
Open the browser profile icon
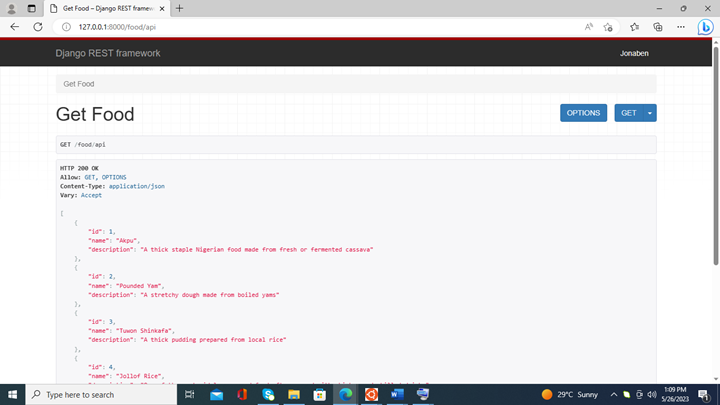point(11,8)
